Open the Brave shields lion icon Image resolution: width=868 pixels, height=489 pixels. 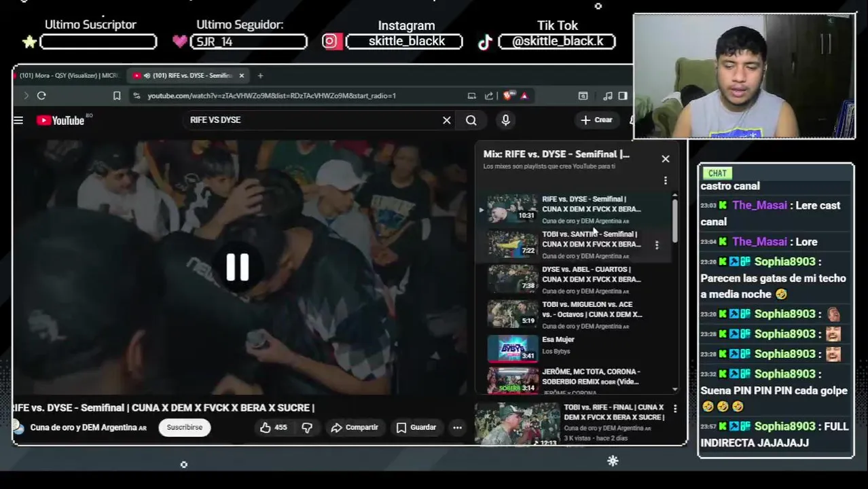(509, 96)
